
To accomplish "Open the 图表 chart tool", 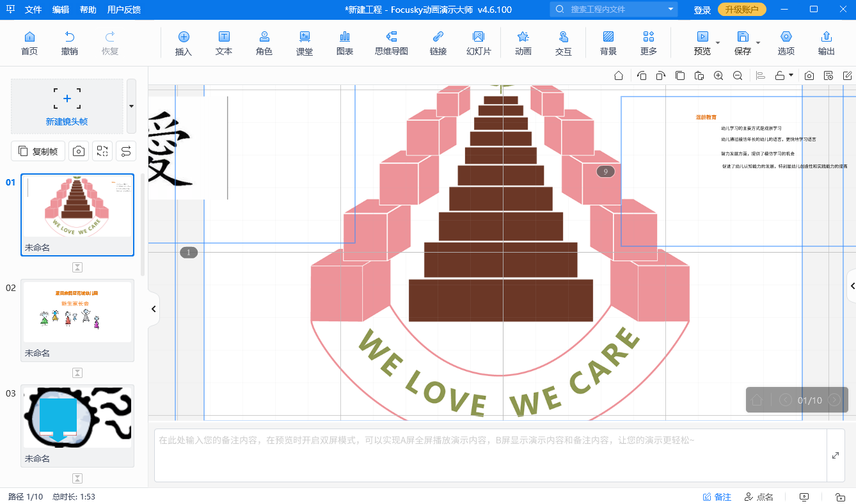I will click(345, 43).
